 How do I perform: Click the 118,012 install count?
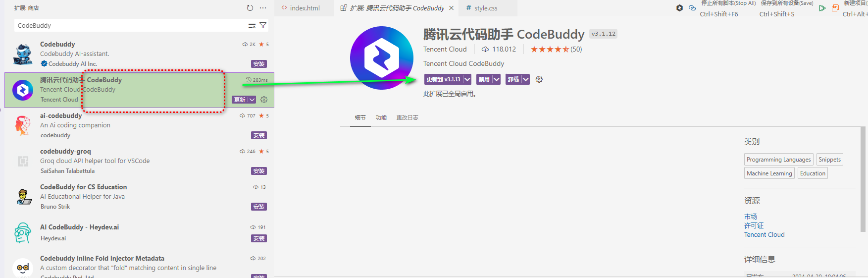[x=499, y=49]
